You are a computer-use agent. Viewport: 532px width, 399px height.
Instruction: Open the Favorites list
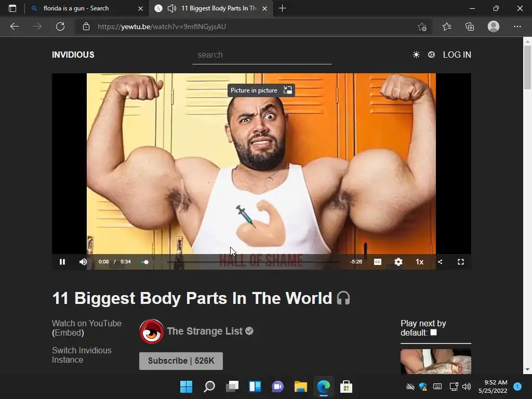[447, 26]
